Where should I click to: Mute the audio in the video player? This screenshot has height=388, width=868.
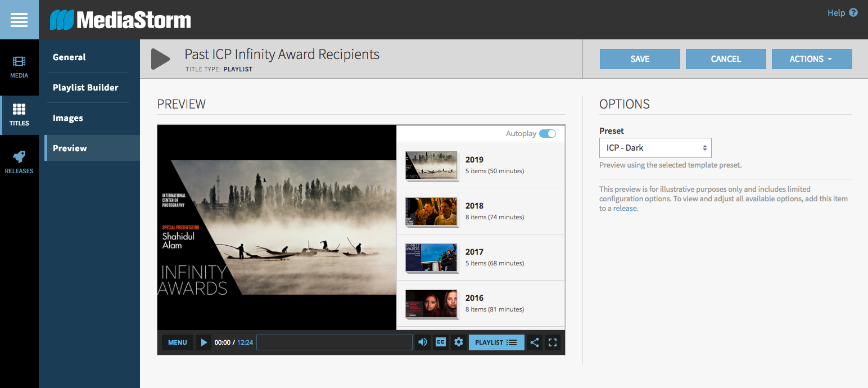click(422, 342)
